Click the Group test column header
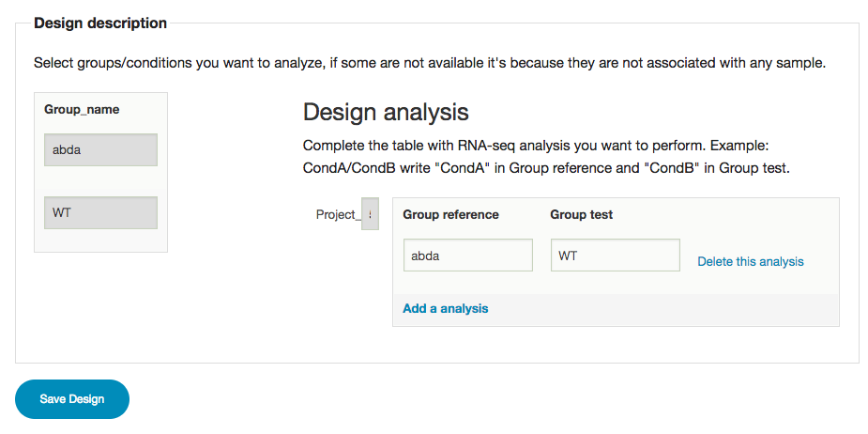This screenshot has width=868, height=434. point(581,214)
